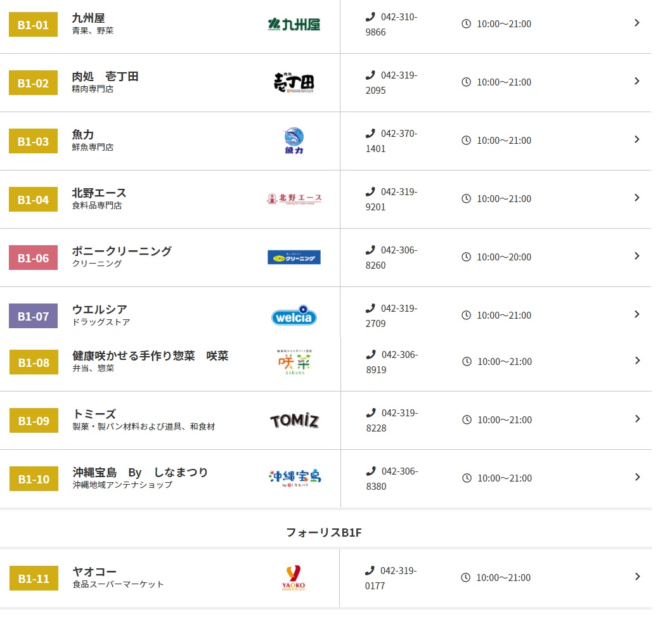
Task: Click phone icon in ヤオコー row
Action: pyautogui.click(x=370, y=571)
